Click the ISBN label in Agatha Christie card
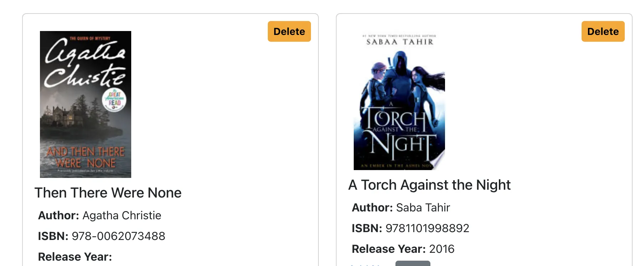The image size is (644, 266). click(x=53, y=236)
